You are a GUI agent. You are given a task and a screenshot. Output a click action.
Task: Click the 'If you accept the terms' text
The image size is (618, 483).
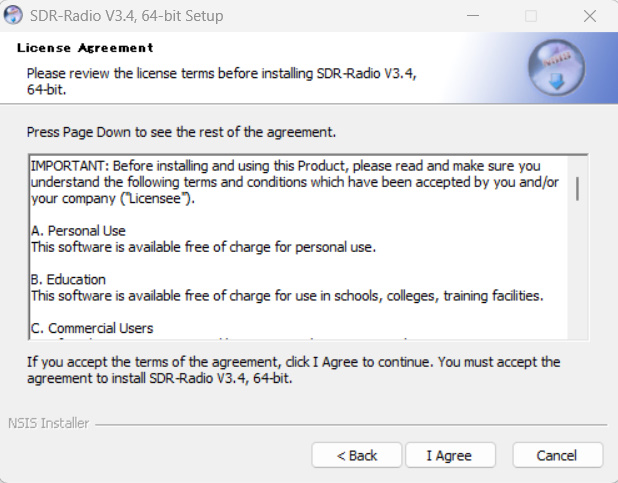(293, 369)
